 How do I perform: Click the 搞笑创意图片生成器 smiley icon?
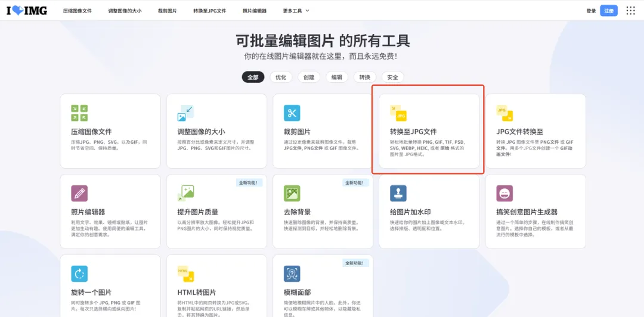(x=505, y=194)
